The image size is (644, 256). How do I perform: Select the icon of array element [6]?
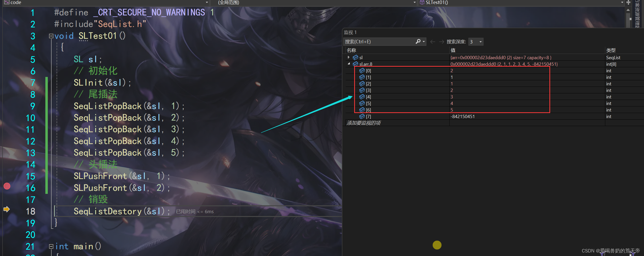pos(362,110)
